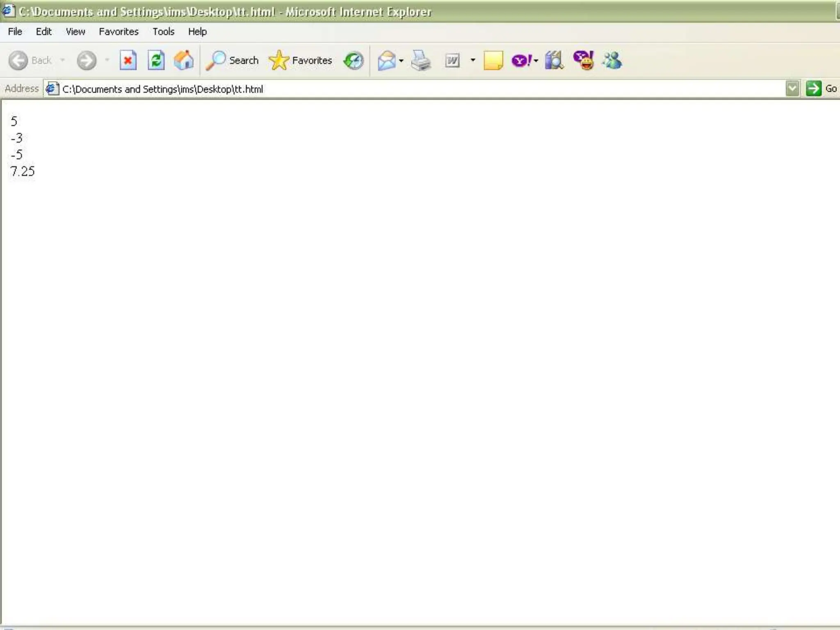Click the Search toolbar button
Image resolution: width=840 pixels, height=630 pixels.
tap(233, 61)
